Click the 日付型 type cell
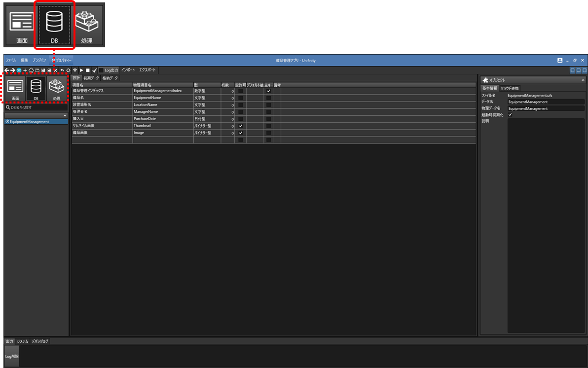588x368 pixels. 207,119
